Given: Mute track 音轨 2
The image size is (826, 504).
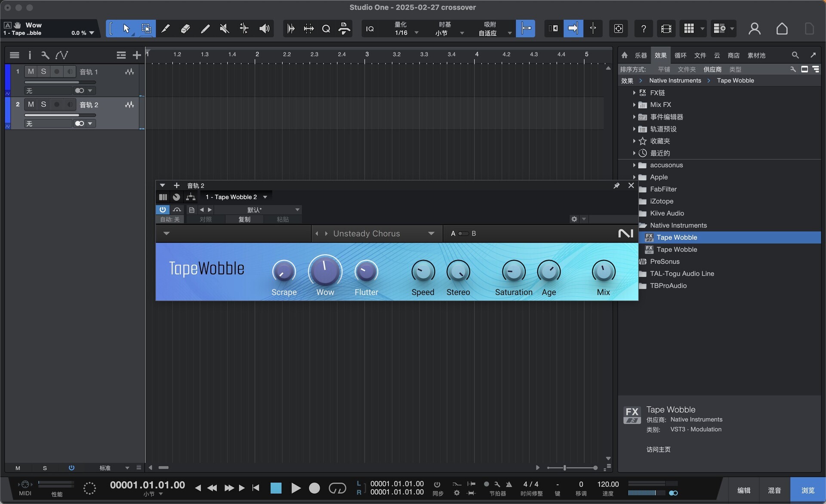Looking at the screenshot, I should (31, 104).
